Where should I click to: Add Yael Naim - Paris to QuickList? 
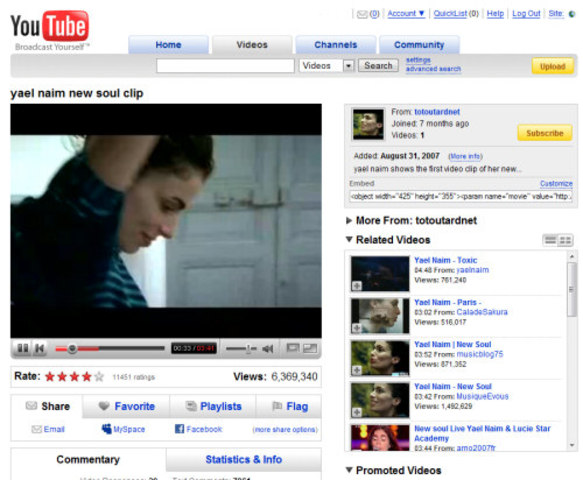coord(357,328)
